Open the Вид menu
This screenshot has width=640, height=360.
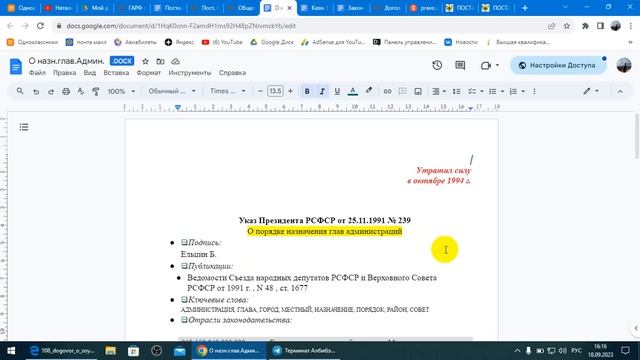90,73
